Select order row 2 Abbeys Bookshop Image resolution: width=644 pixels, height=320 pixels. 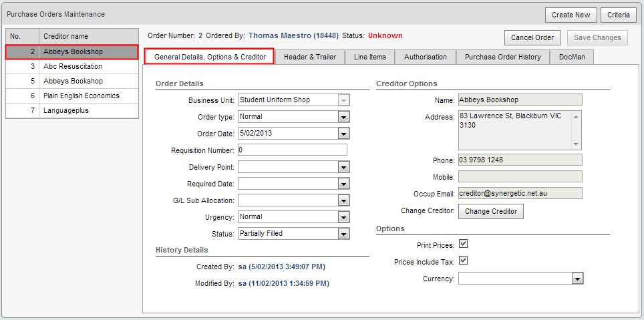(72, 51)
